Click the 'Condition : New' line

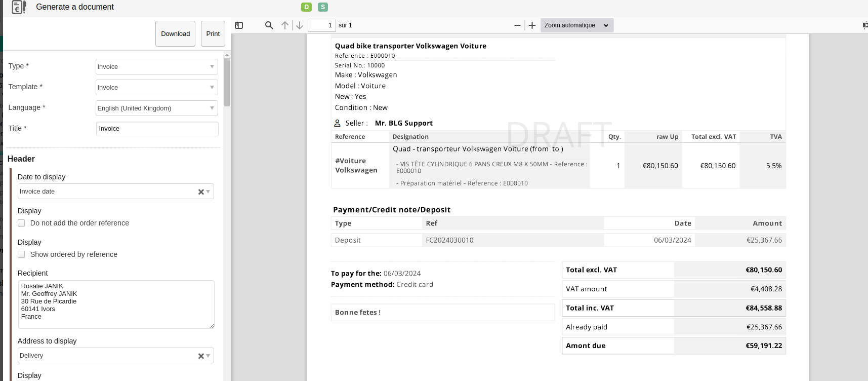click(361, 107)
